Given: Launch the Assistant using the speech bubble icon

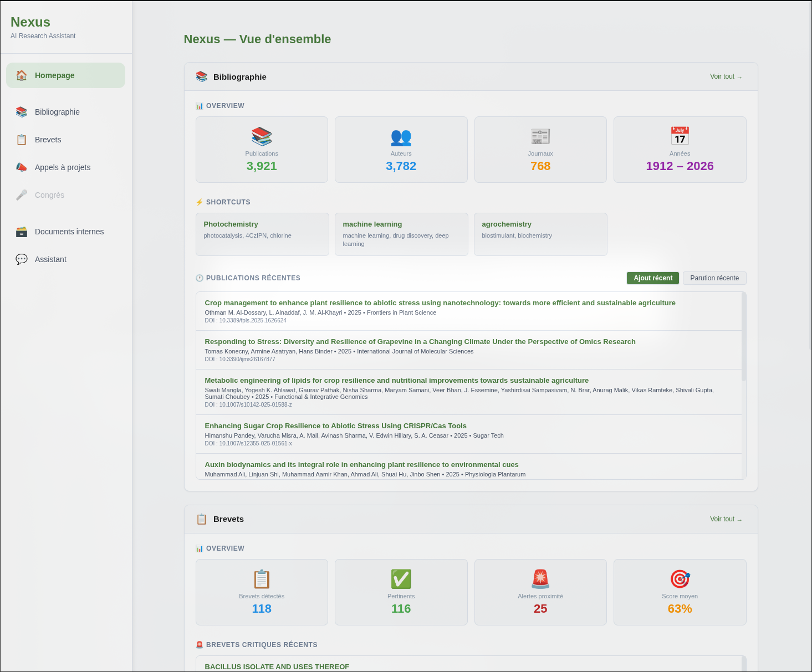Looking at the screenshot, I should 21,259.
